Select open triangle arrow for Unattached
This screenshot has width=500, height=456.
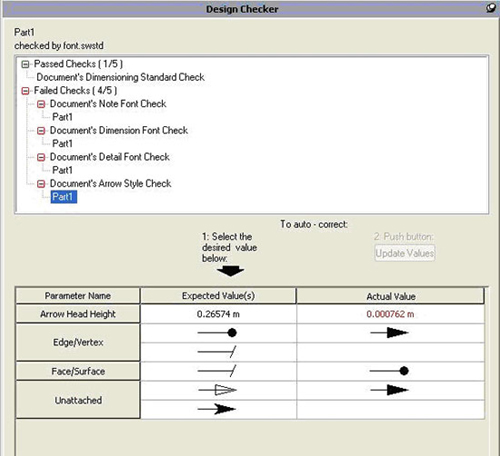[x=217, y=390]
